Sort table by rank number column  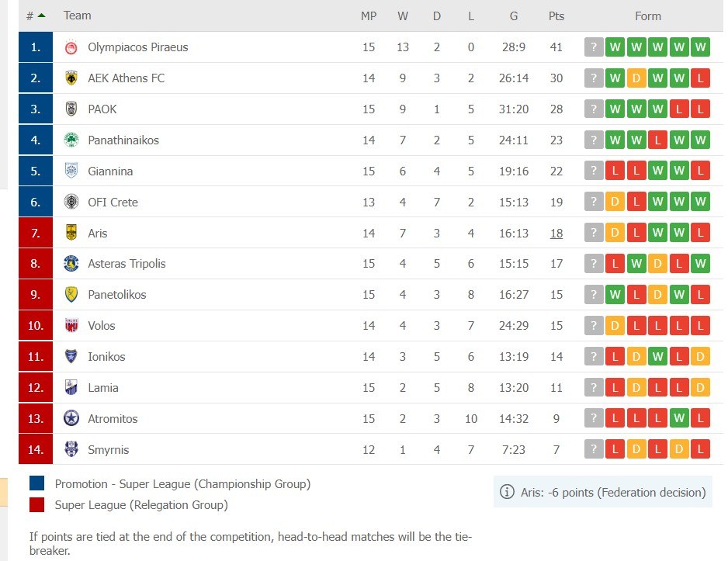tap(35, 16)
